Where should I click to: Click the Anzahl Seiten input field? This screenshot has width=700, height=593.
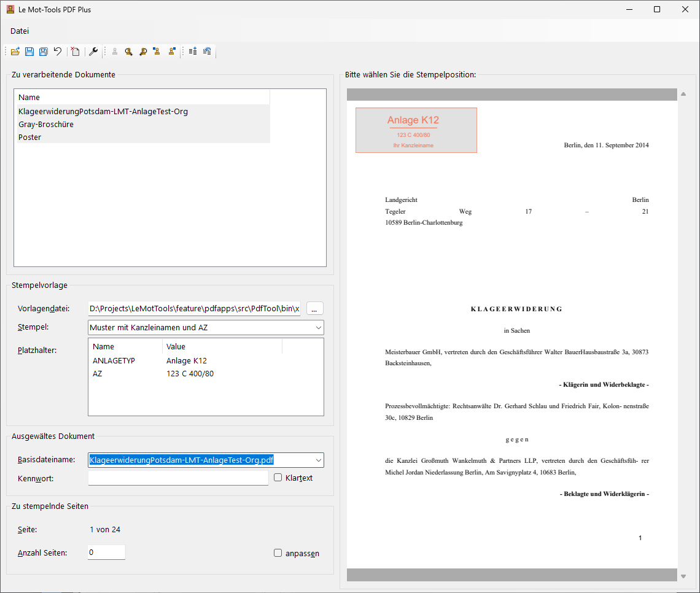click(106, 552)
